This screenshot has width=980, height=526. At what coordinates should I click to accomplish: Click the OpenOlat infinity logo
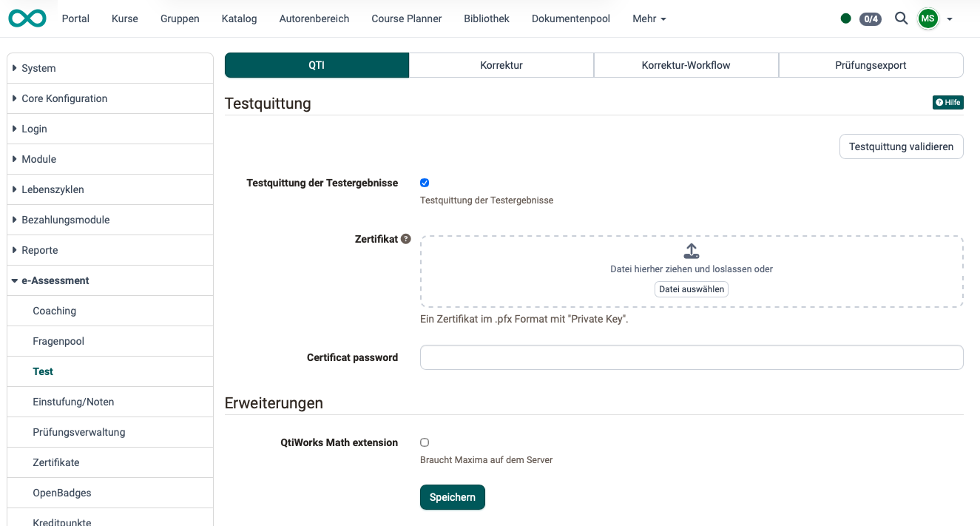point(27,18)
